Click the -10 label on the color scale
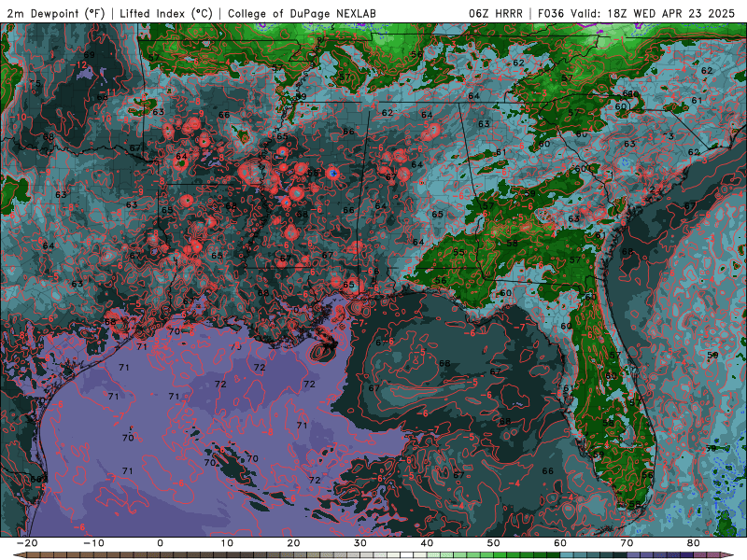Image resolution: width=747 pixels, height=560 pixels. [x=93, y=543]
